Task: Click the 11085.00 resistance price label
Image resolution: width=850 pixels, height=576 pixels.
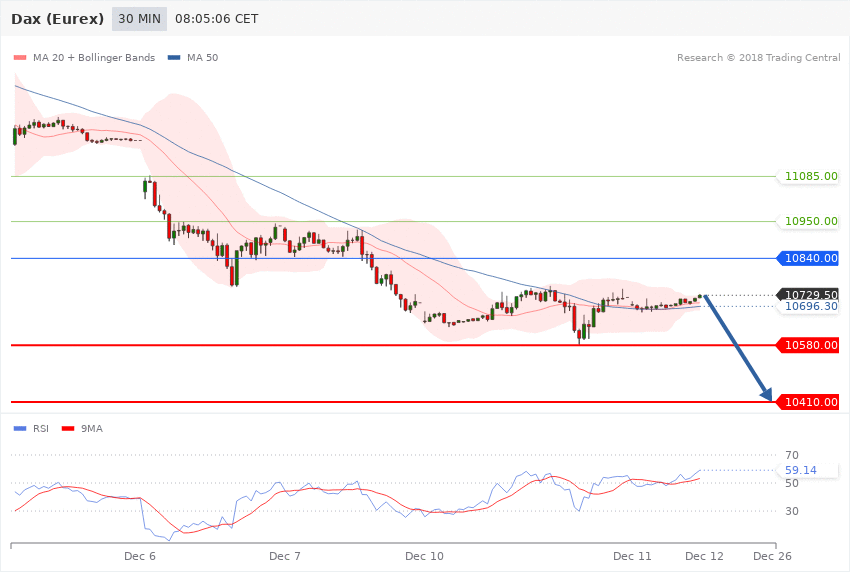Action: (810, 176)
